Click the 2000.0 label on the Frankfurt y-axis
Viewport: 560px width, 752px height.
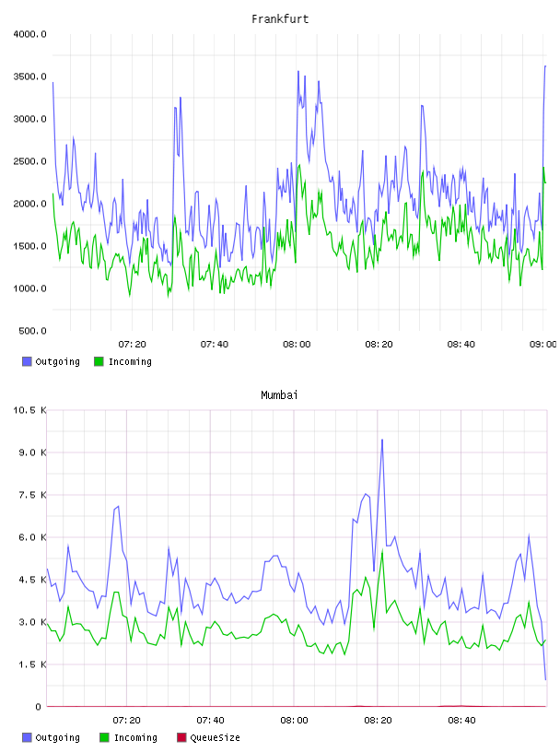(29, 204)
